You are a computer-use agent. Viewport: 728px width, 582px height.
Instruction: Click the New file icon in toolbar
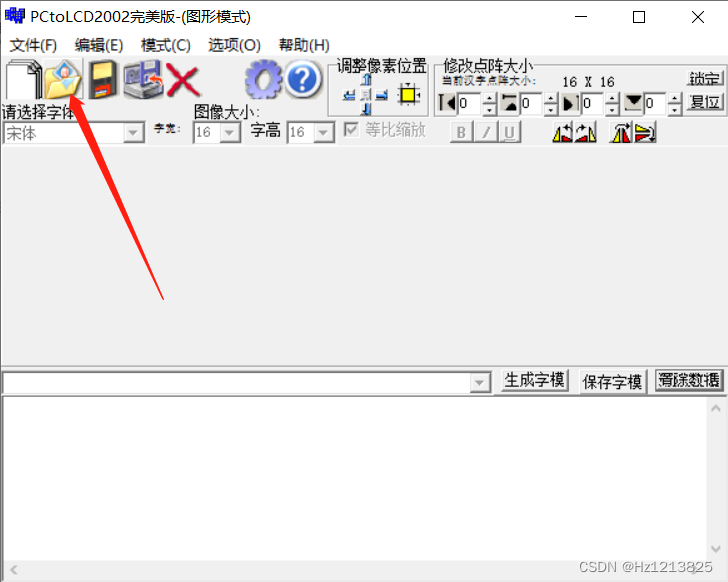[x=23, y=80]
